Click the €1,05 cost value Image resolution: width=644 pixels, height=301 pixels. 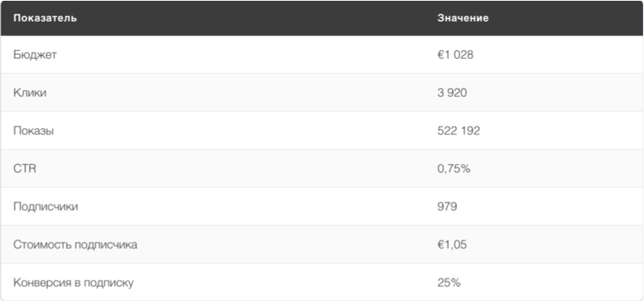coord(452,244)
